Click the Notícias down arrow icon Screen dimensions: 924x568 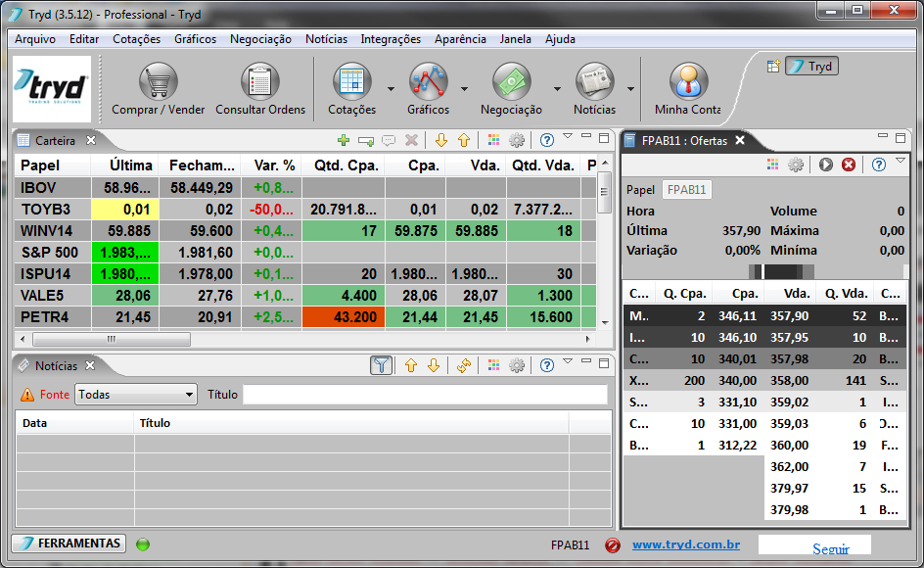[433, 365]
